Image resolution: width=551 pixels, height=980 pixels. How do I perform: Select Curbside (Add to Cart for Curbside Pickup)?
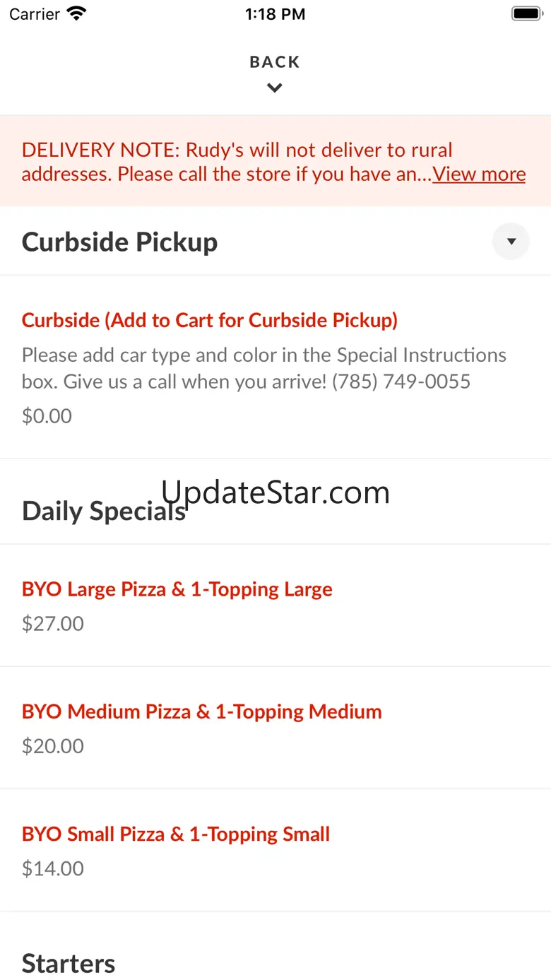point(210,320)
